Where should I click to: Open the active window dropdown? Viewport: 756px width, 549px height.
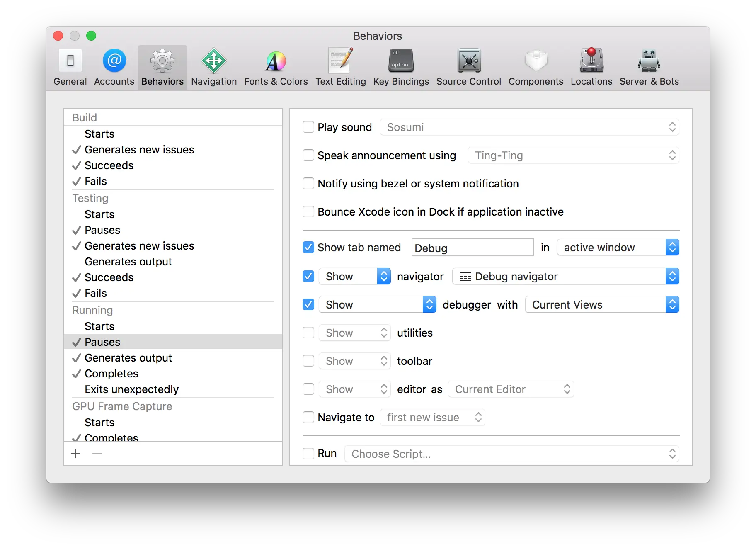[x=618, y=248]
